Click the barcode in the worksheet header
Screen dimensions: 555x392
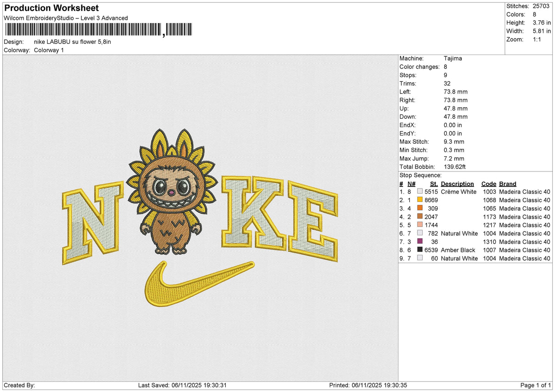click(99, 30)
